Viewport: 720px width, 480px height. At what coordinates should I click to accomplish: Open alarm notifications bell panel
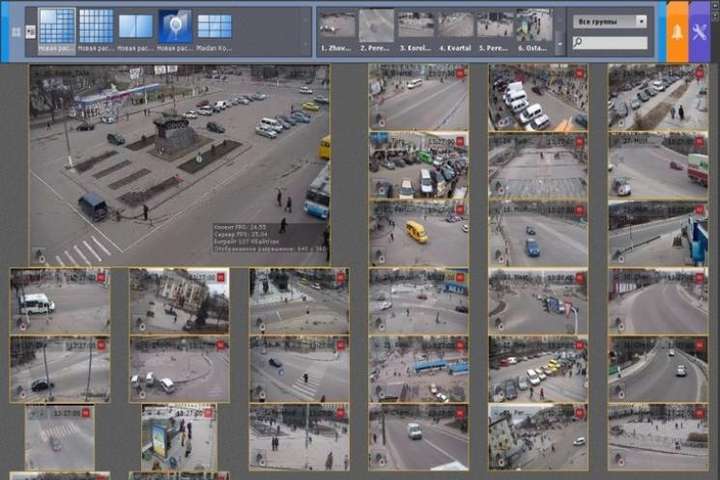pos(677,32)
